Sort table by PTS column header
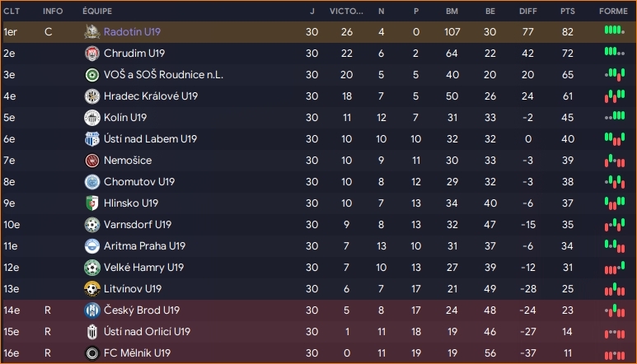Screen dimensions: 637x364 567,12
